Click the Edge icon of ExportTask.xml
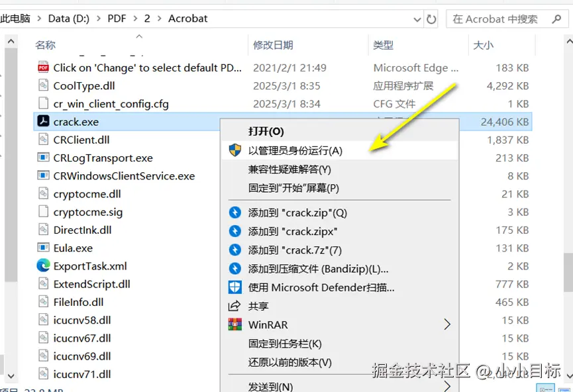The height and width of the screenshot is (392, 573). (x=43, y=266)
